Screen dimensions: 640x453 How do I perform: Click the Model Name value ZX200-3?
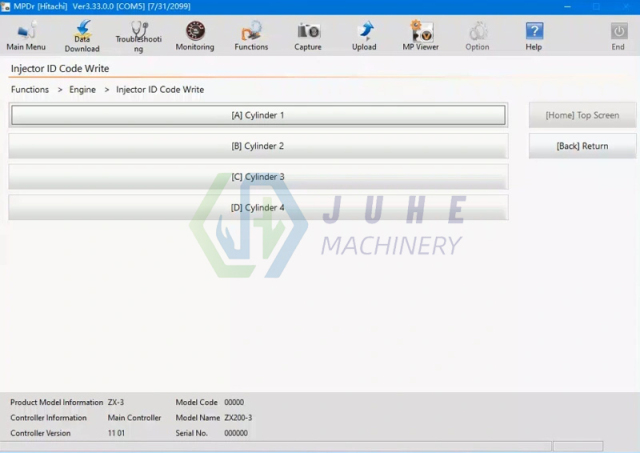(x=238, y=417)
